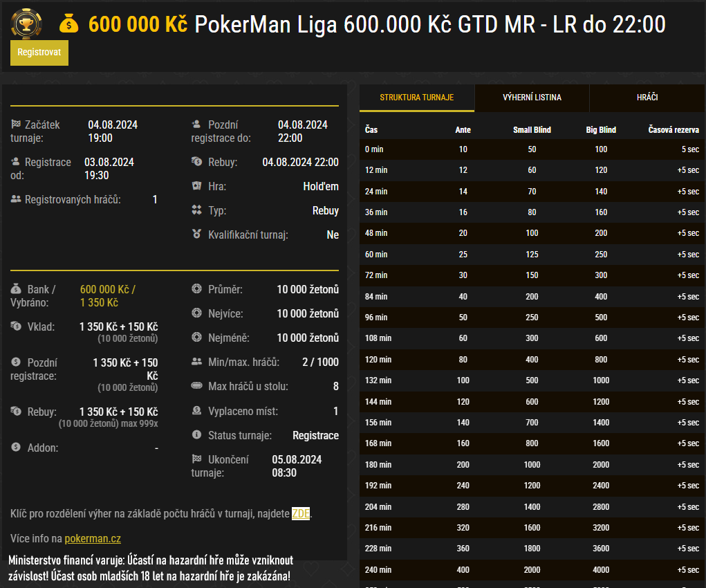Click the cards icon beside Hra

coord(196,186)
